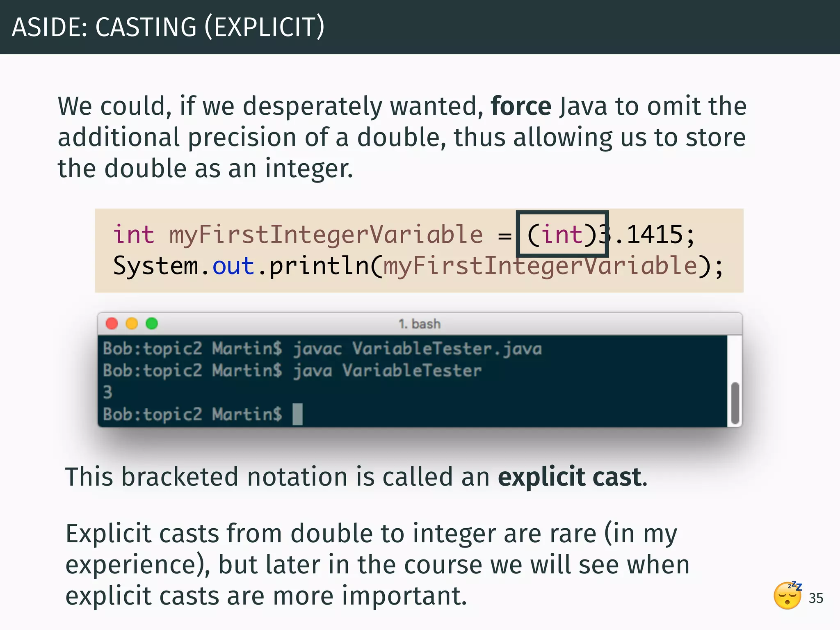Click the sleeping face emoji icon
Viewport: 840px width, 630px height.
tap(787, 595)
